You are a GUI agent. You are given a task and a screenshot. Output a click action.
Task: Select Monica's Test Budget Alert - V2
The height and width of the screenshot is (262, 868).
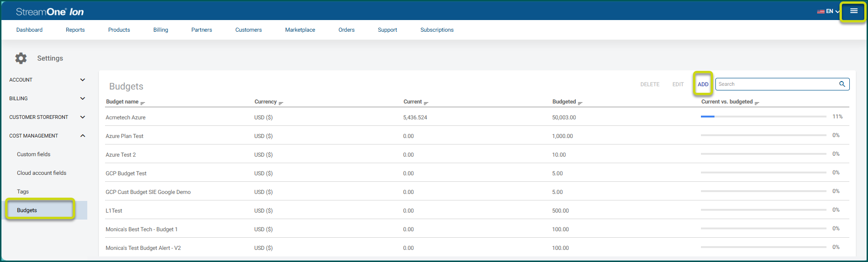(477, 248)
